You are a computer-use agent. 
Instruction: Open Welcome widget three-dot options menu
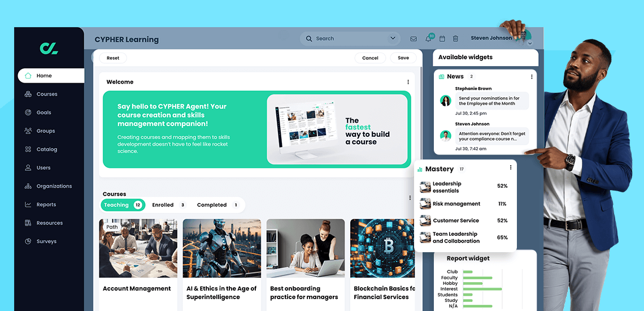408,82
